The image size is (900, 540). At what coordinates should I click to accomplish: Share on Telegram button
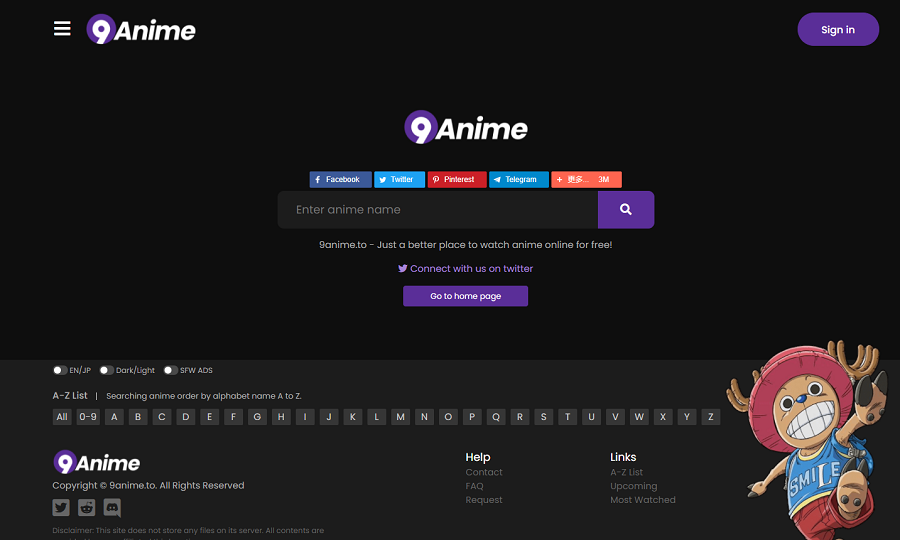coord(519,180)
